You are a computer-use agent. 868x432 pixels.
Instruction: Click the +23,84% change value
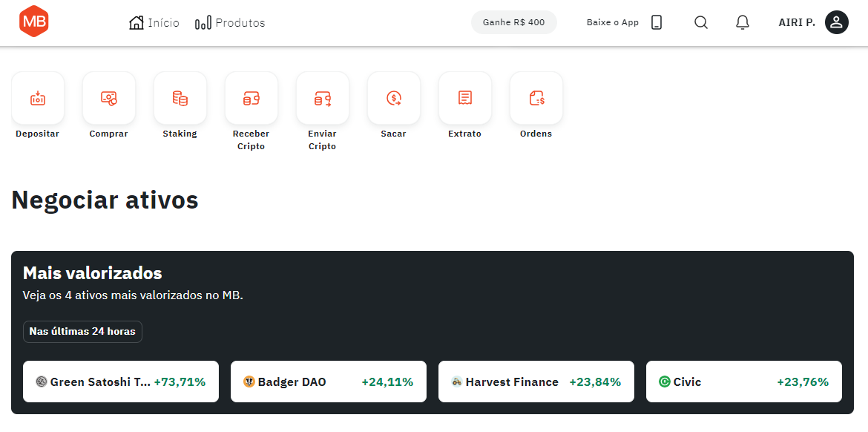tap(595, 382)
